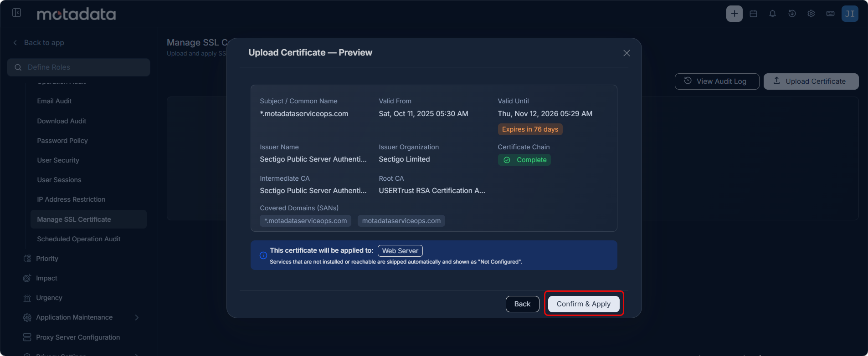Click Valid Until date Thu, Nov 12, 2026
Viewport: 868px width, 356px height.
(x=545, y=114)
